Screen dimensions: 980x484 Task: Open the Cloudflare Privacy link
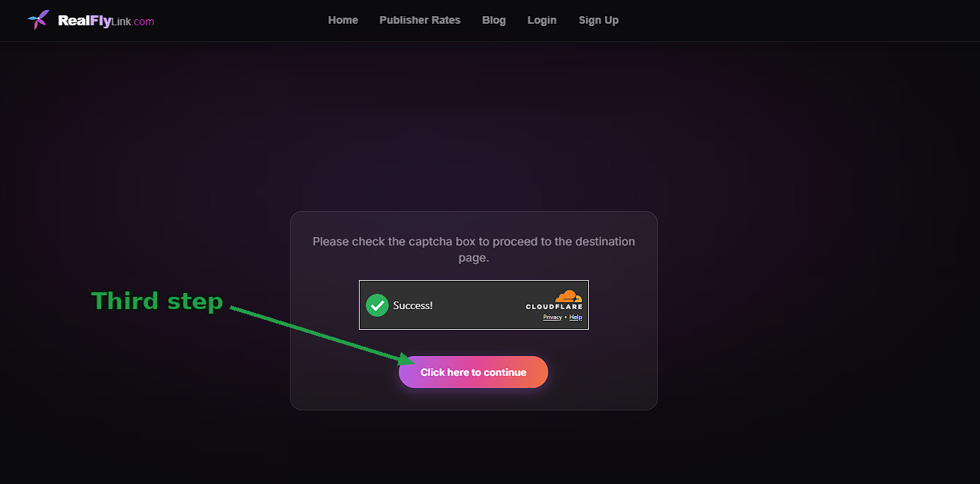click(552, 317)
